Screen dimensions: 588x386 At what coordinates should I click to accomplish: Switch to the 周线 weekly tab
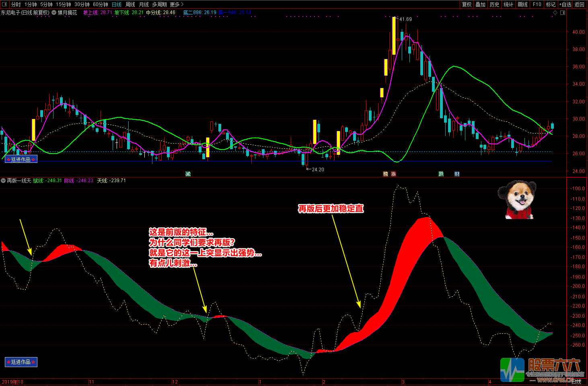130,4
